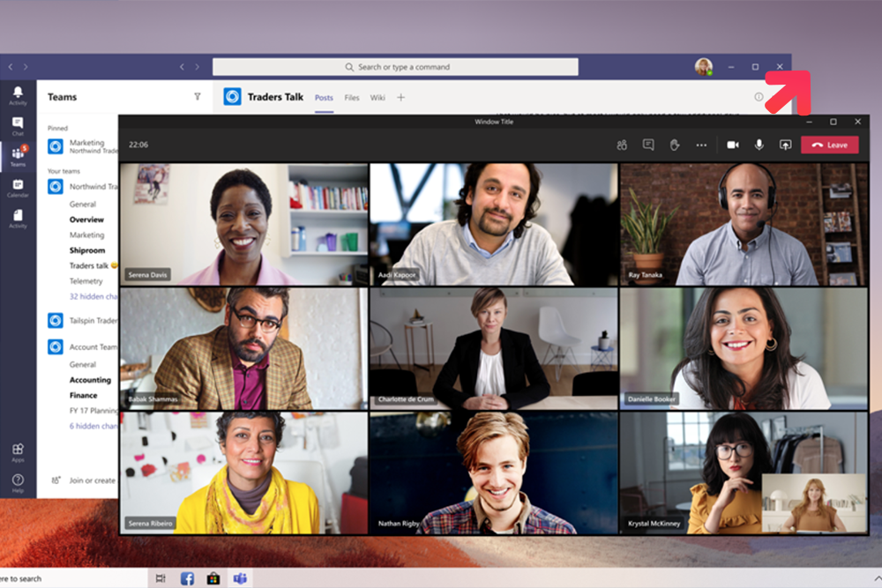Viewport: 882px width, 588px height.
Task: Open Calendar in the left sidebar
Action: coord(18,188)
